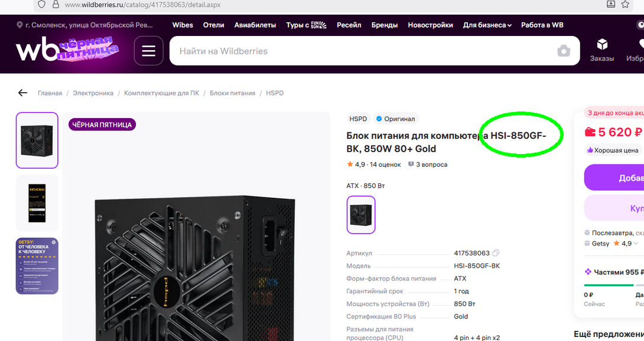Select the Getsy seller banner thumbnail

[37, 265]
